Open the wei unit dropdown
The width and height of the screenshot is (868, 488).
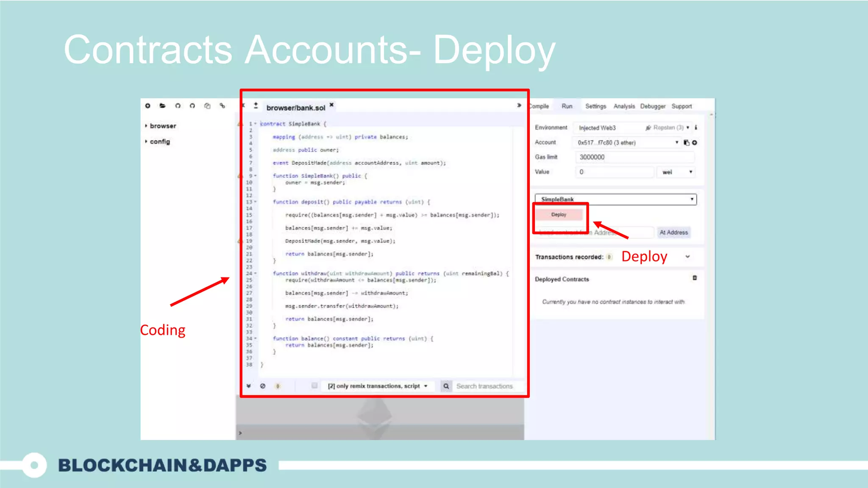tap(676, 172)
